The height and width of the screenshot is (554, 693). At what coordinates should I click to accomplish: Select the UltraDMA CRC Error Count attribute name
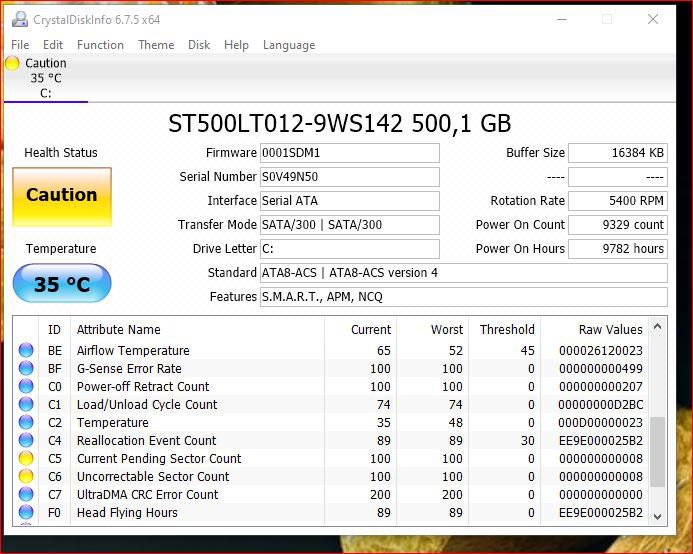coord(147,495)
